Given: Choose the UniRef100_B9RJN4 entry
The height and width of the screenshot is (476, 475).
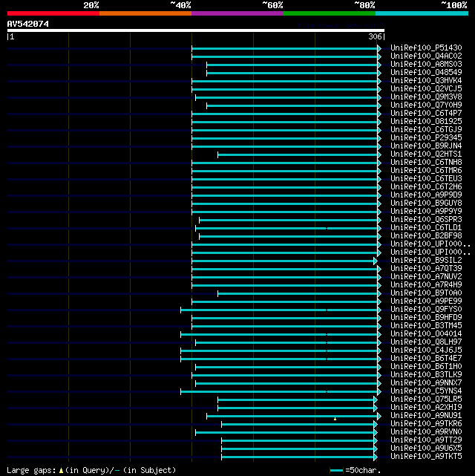Looking at the screenshot, I should (x=426, y=146).
